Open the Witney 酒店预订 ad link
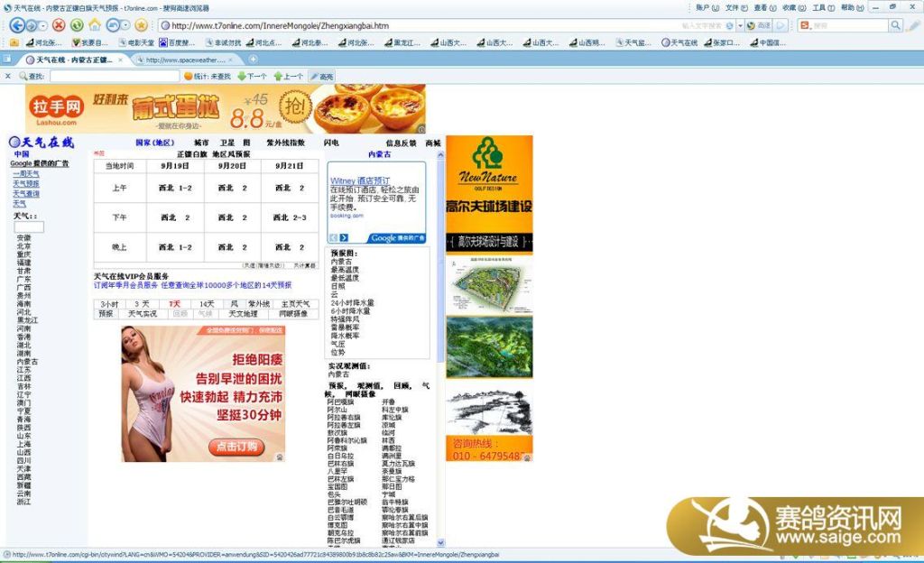Screen dimensions: 924x563 click(x=360, y=180)
